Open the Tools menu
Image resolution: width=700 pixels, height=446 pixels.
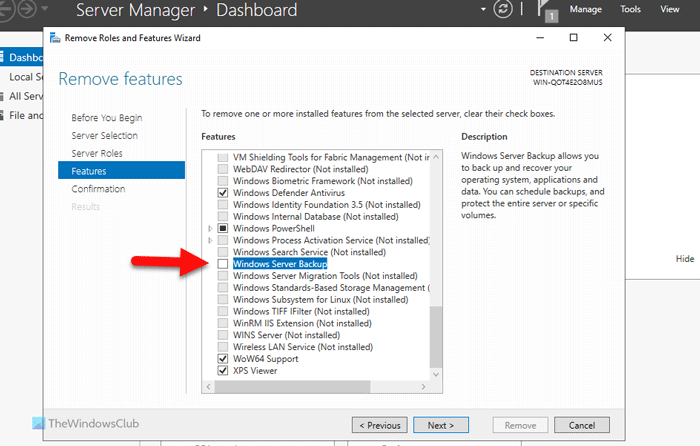click(x=630, y=9)
